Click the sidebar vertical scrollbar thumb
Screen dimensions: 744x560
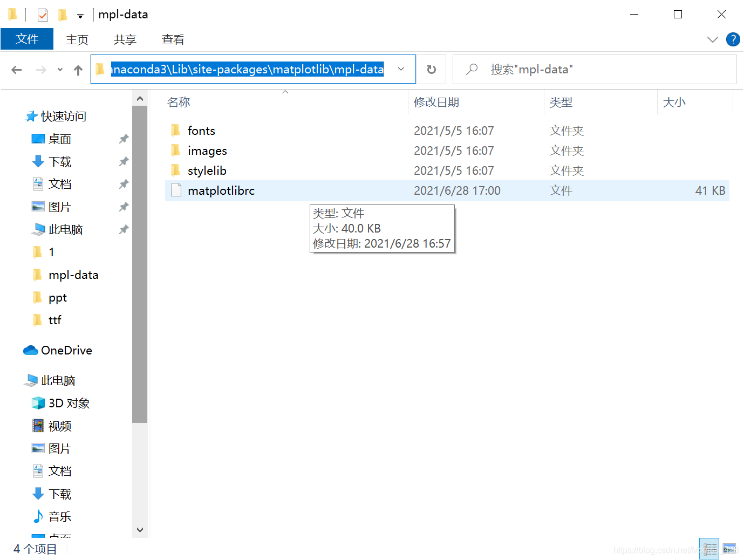pos(140,264)
